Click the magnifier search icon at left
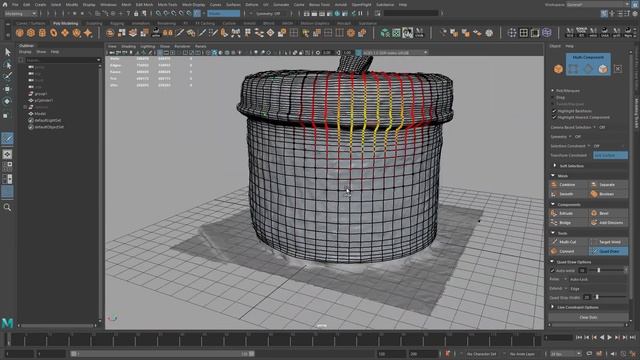This screenshot has height=360, width=640. coord(7,207)
